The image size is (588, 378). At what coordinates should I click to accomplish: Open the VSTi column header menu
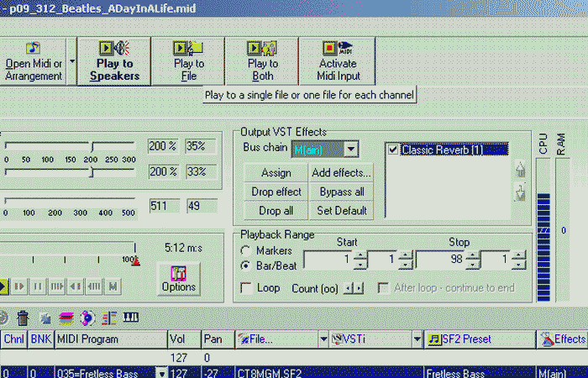pyautogui.click(x=417, y=339)
